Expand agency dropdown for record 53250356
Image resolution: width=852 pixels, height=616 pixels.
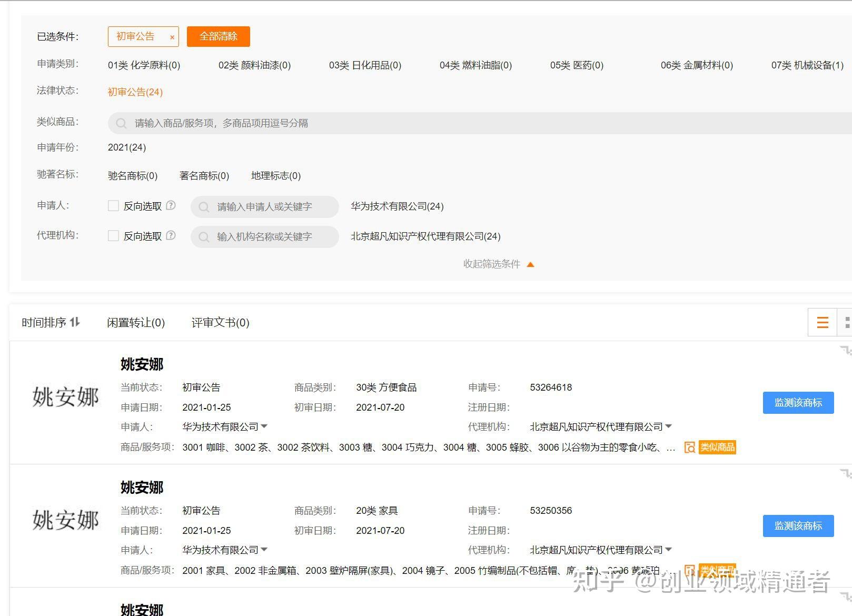coord(669,550)
